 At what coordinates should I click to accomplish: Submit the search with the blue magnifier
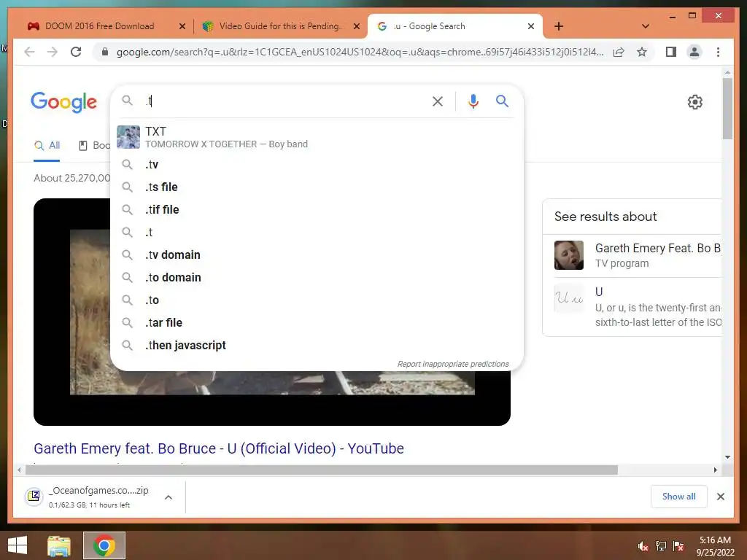(502, 101)
